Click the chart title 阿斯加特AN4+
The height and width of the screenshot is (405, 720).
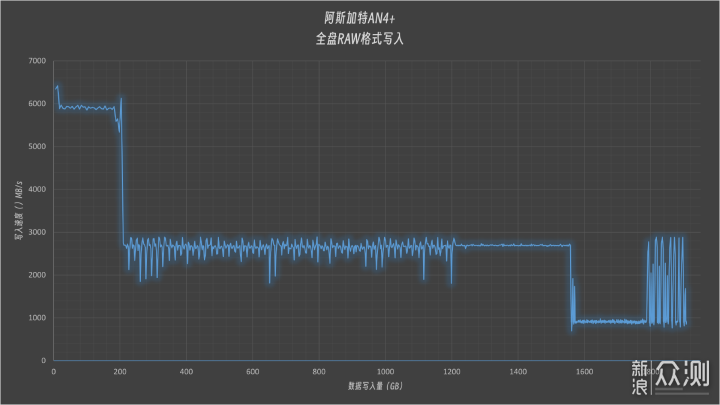[360, 18]
